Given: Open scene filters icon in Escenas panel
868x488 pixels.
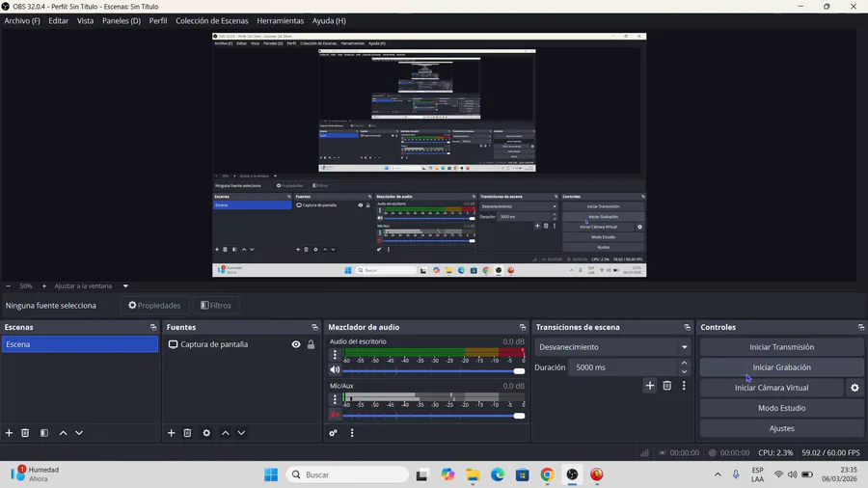Looking at the screenshot, I should point(44,433).
